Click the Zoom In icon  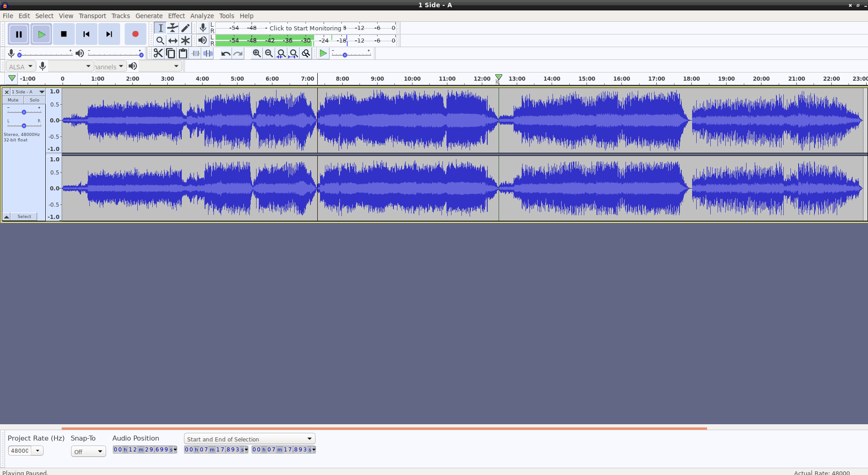point(257,53)
